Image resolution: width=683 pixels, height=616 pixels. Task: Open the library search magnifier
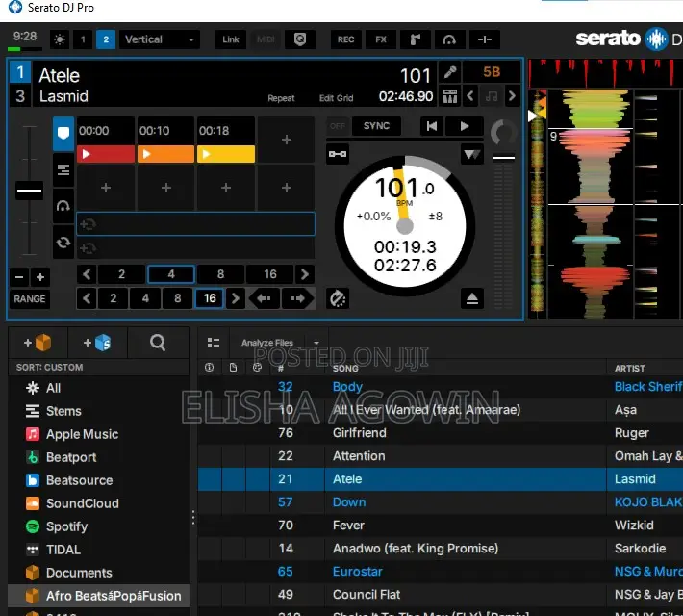tap(158, 343)
